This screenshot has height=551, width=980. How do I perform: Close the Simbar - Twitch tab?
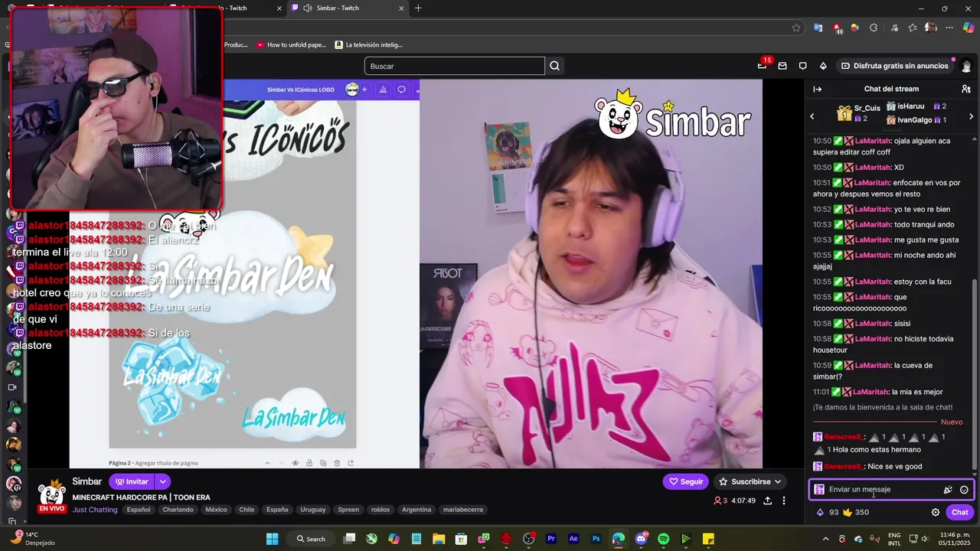(x=401, y=8)
